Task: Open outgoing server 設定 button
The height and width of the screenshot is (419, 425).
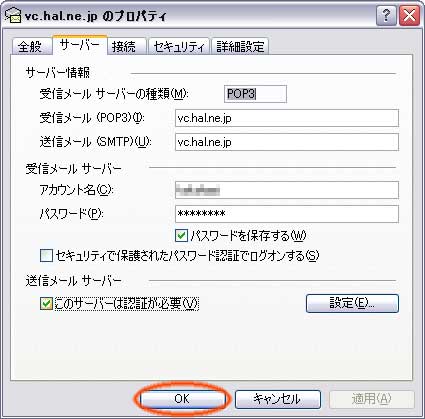Action: coord(352,303)
